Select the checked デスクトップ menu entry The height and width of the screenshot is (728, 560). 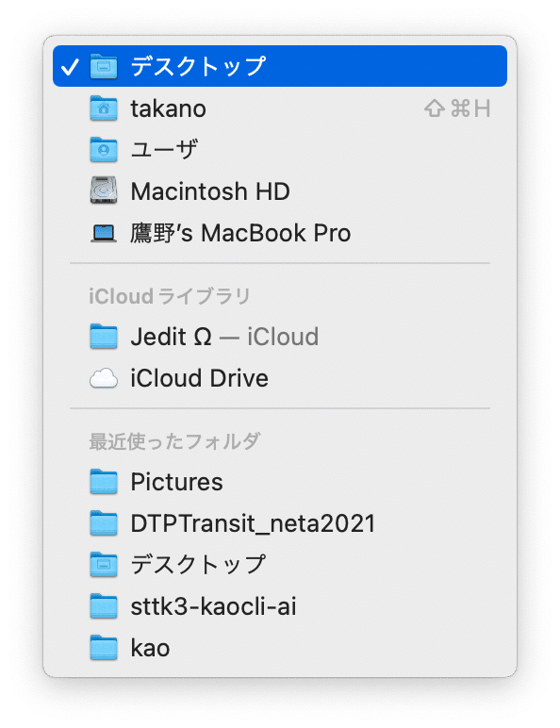280,66
